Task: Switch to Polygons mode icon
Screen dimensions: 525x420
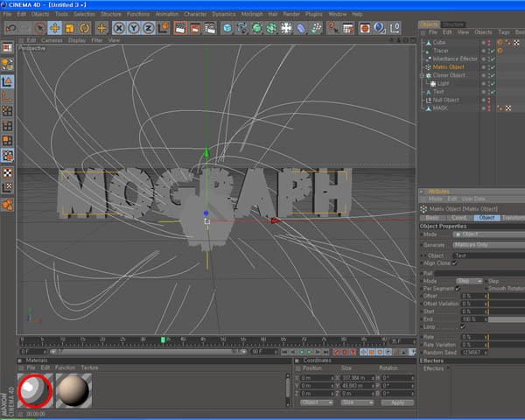Action: pos(7,141)
